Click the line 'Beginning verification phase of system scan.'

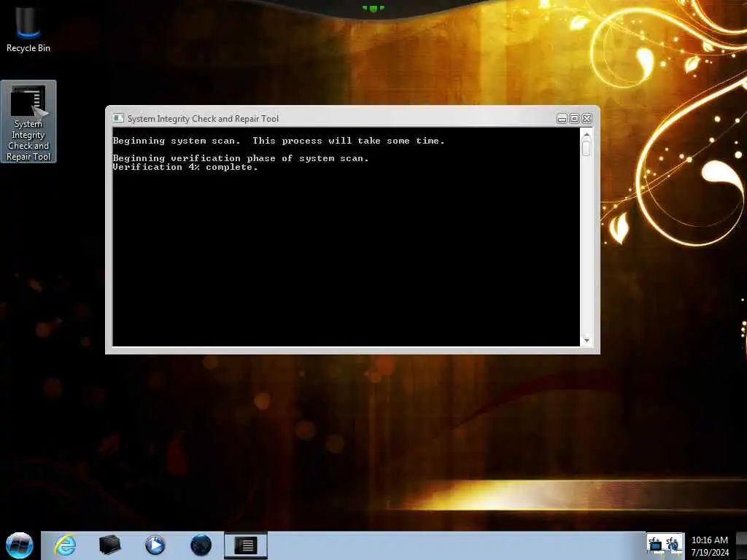241,158
